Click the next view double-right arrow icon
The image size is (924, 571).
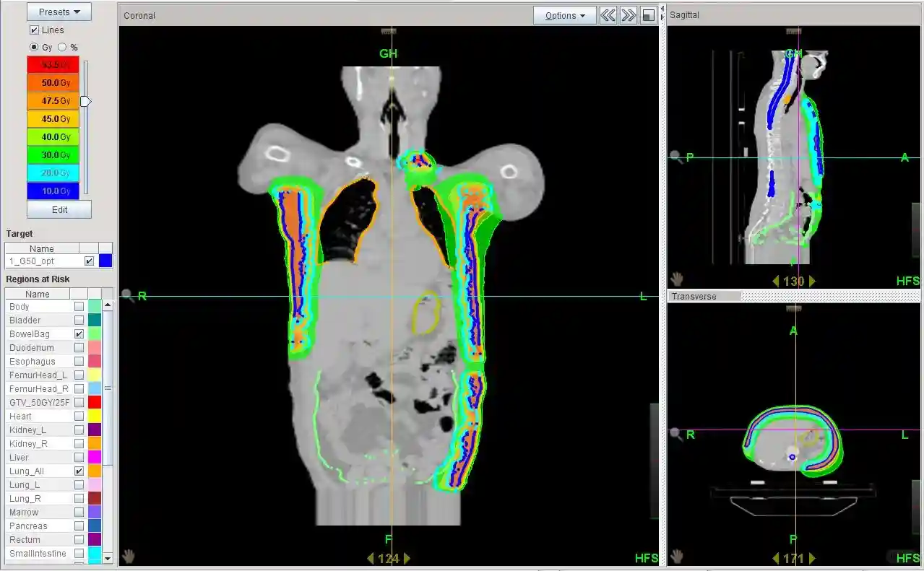pos(629,15)
